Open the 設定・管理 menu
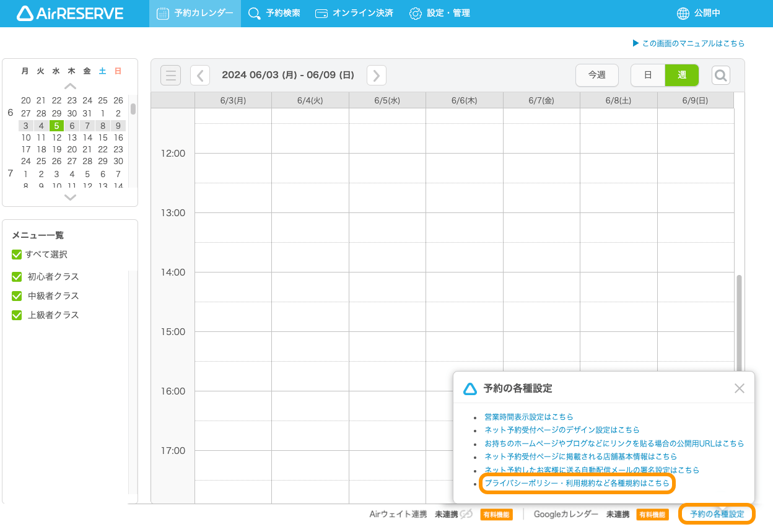Screen dimensions: 773x532 (x=440, y=13)
